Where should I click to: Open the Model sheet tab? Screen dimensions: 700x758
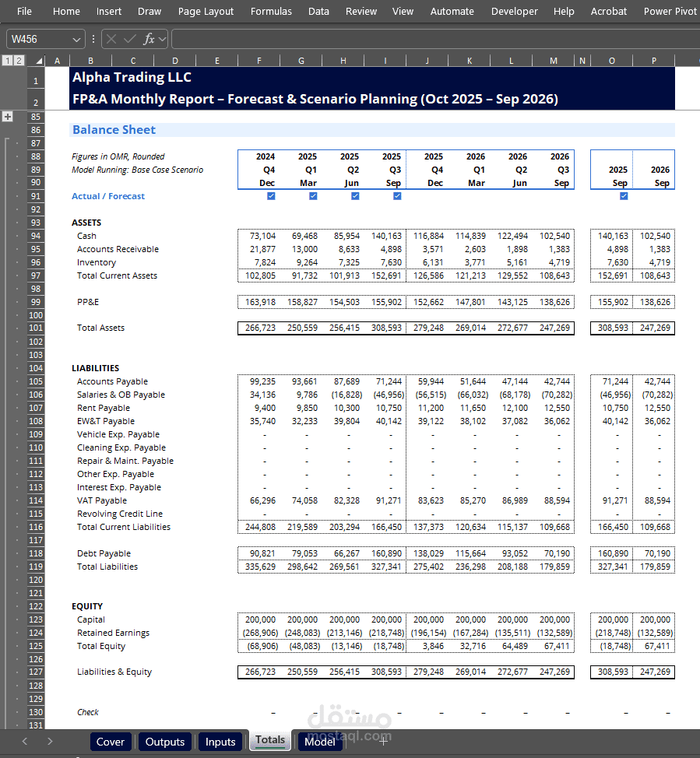pos(320,742)
